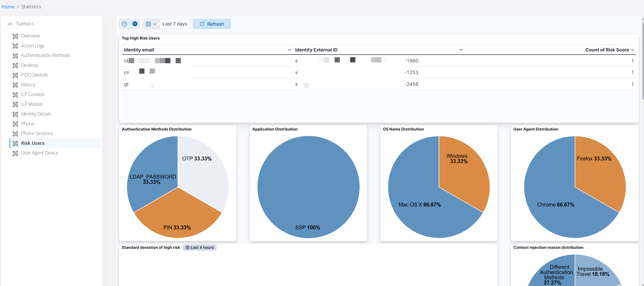
Task: Click the Last 4 hours badge
Action: coord(200,248)
